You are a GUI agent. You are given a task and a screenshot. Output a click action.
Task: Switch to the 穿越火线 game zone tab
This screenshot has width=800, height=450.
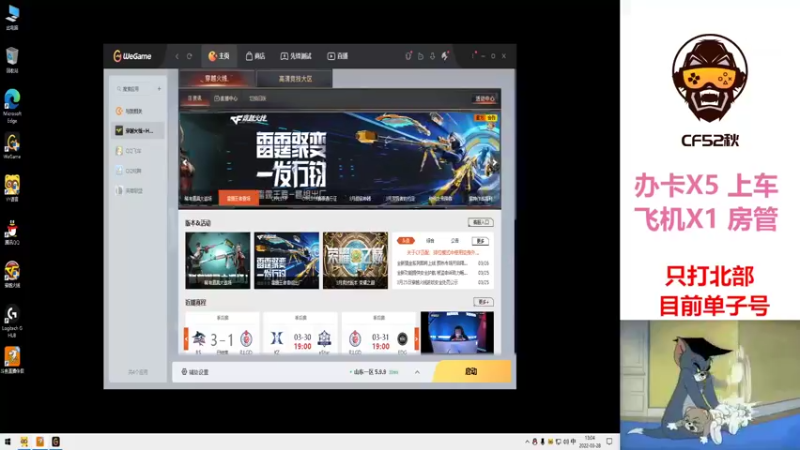point(216,79)
